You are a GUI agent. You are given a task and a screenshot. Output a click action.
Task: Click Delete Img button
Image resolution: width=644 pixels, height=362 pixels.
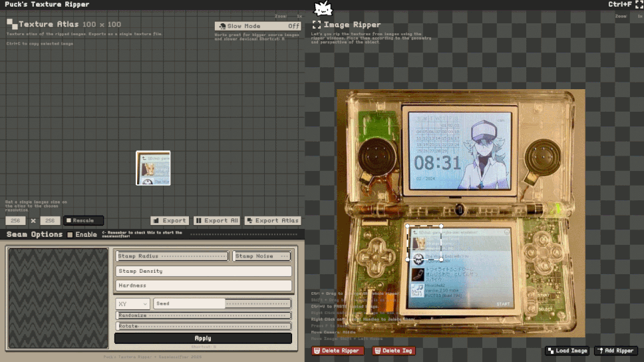(393, 351)
